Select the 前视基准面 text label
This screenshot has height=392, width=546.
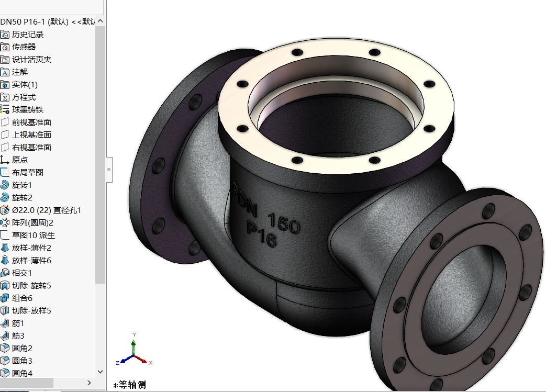coord(32,122)
